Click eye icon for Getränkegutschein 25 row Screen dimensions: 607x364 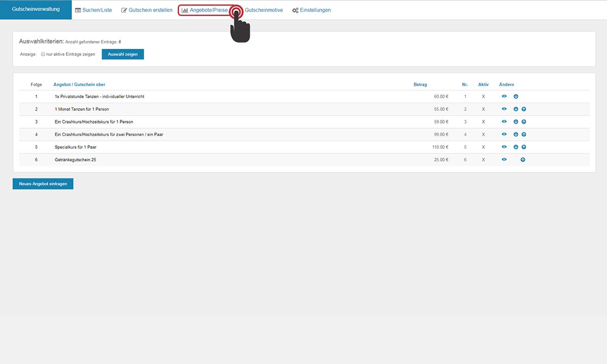[x=504, y=159]
